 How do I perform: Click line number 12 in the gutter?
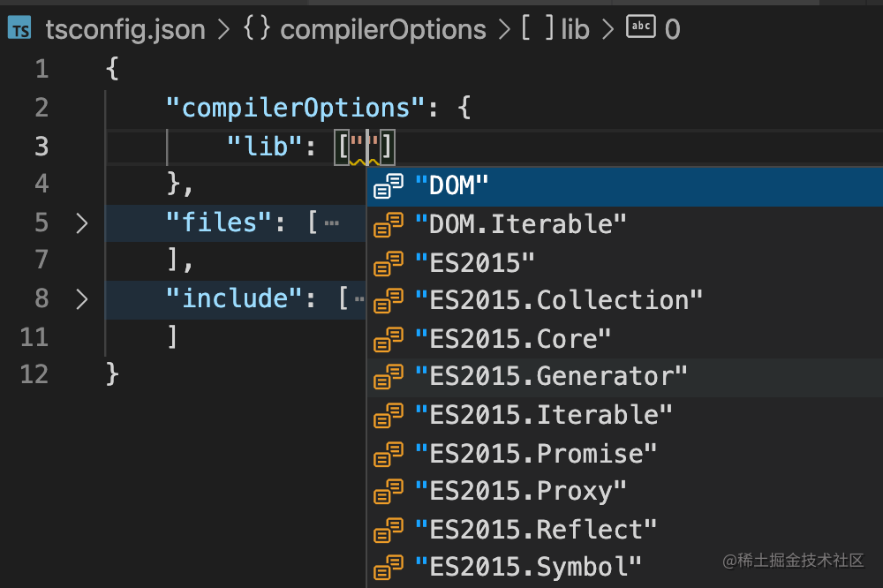coord(34,373)
